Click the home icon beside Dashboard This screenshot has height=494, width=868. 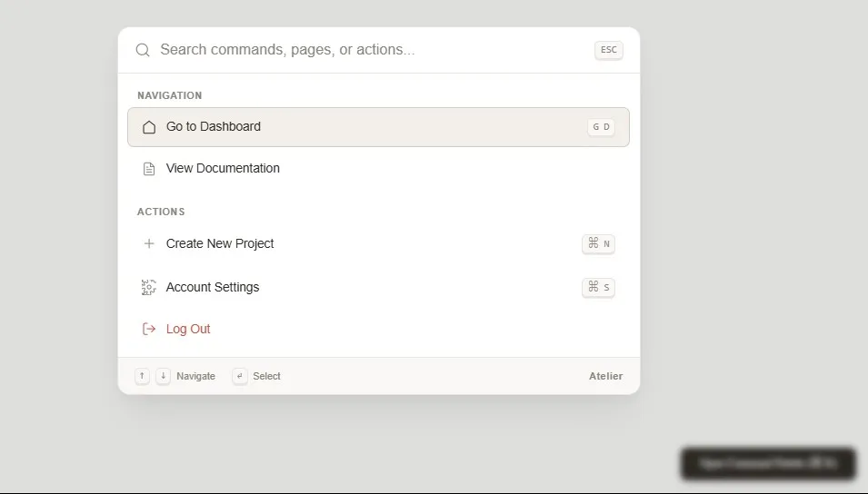click(x=149, y=127)
